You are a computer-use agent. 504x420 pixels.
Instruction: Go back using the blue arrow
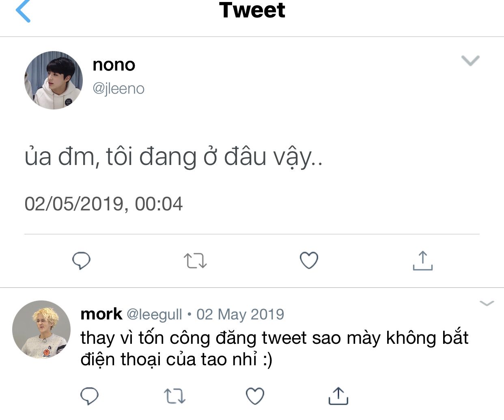[23, 11]
